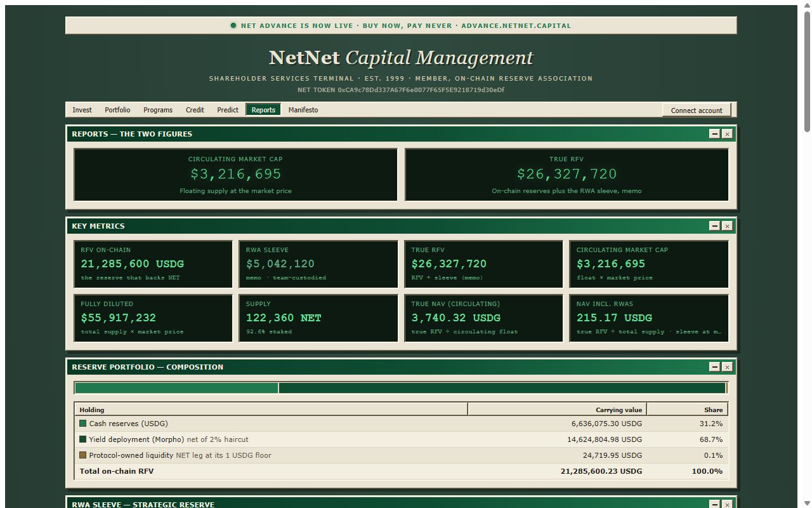The height and width of the screenshot is (508, 812).
Task: Click the green live-status dot in banner
Action: pyautogui.click(x=233, y=25)
